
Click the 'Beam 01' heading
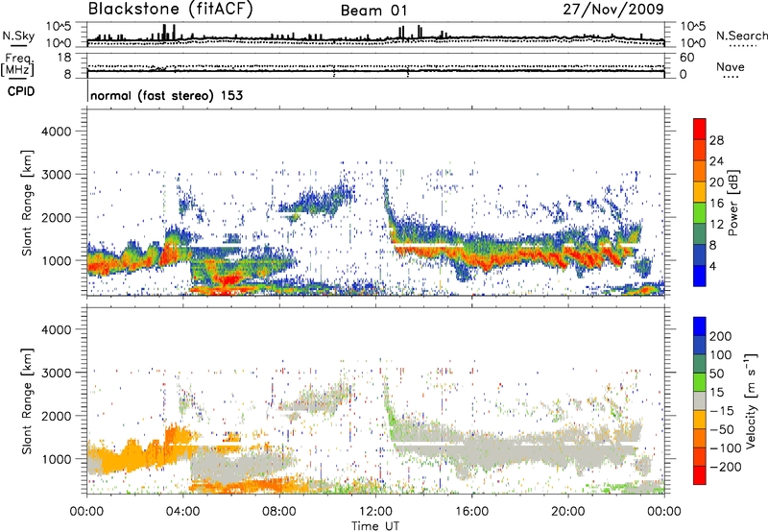coord(373,11)
